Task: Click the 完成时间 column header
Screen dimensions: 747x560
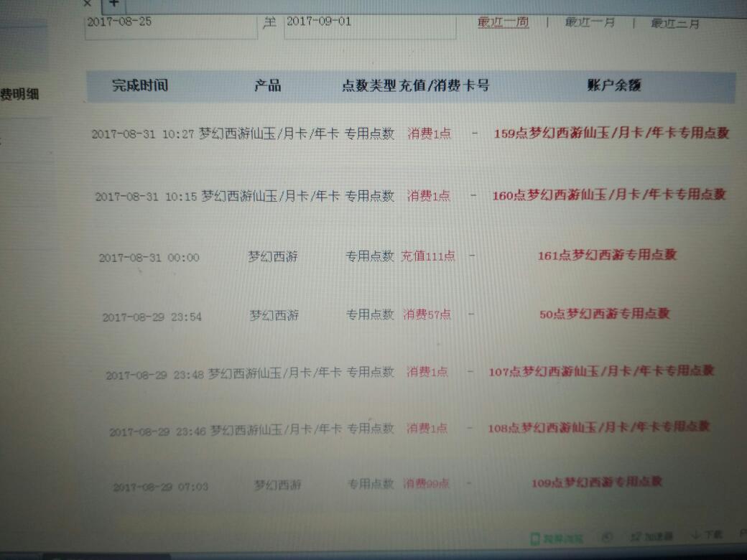Action: pos(140,85)
